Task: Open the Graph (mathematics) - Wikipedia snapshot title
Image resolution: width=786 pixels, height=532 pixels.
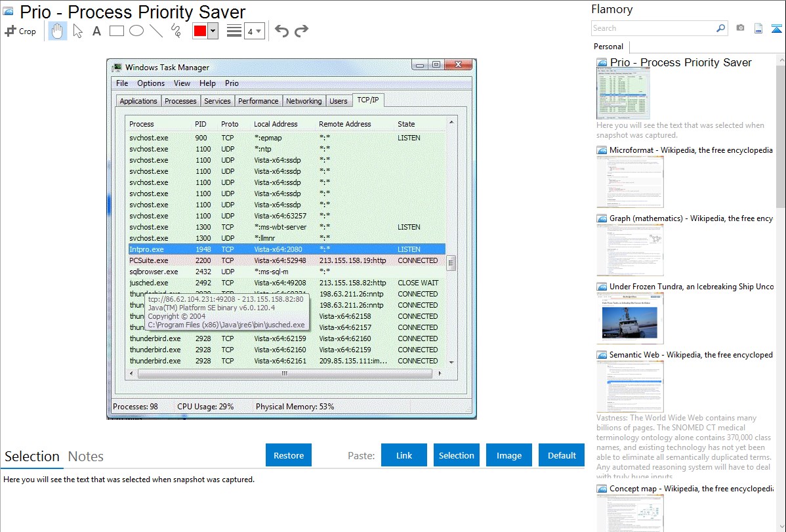Action: [x=691, y=218]
